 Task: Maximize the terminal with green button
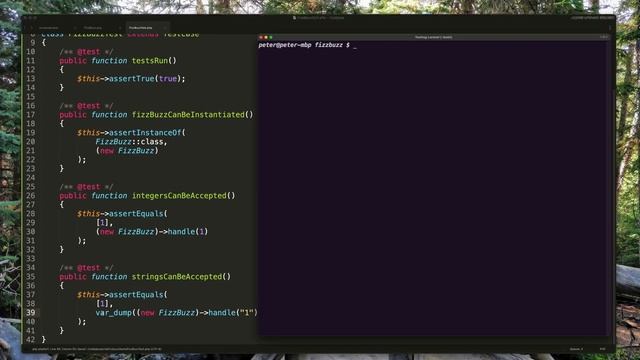click(x=270, y=37)
